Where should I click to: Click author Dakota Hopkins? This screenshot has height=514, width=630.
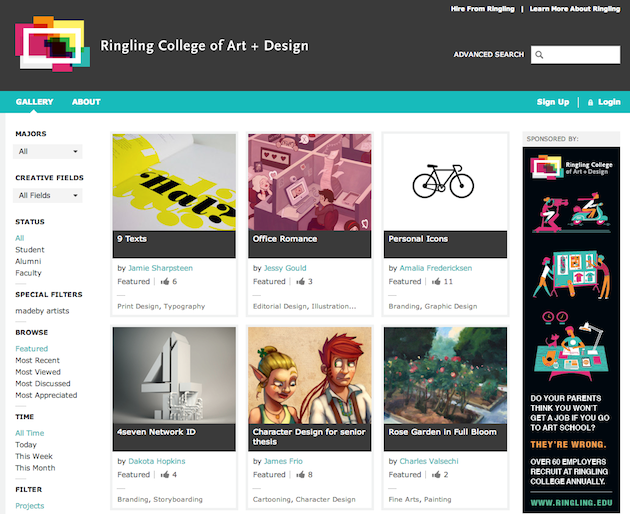tap(157, 461)
